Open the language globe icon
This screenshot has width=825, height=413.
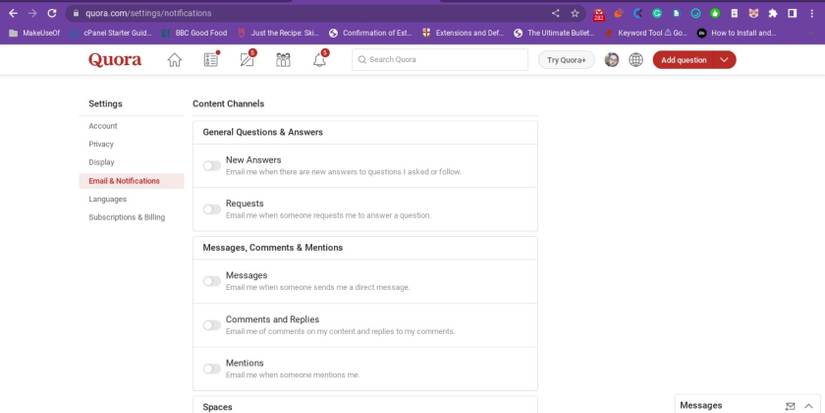pos(636,60)
